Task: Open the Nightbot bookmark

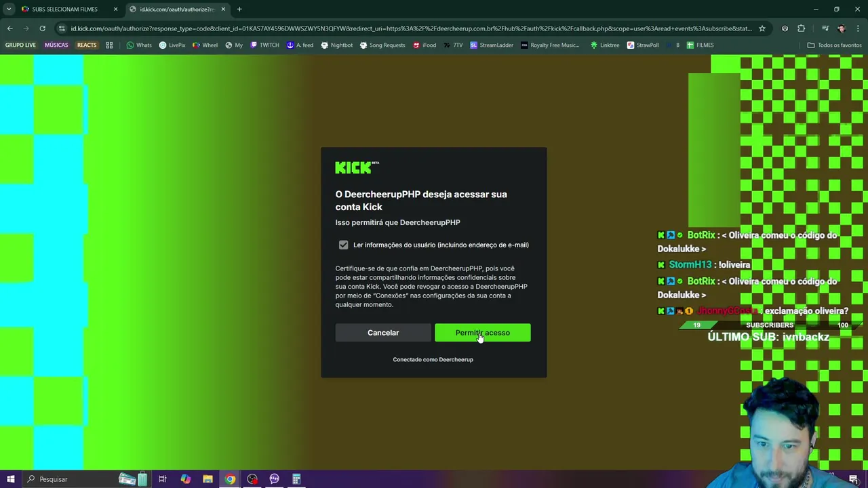Action: click(336, 45)
